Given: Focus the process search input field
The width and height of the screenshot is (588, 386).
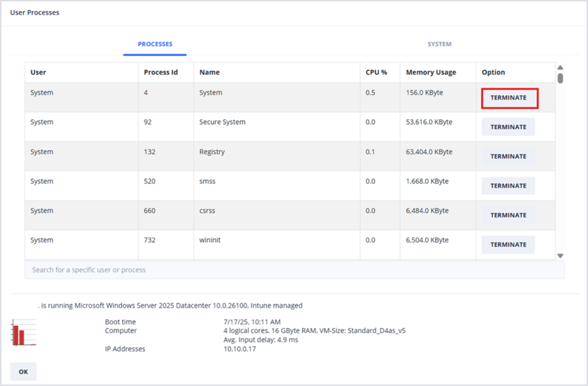Looking at the screenshot, I should [x=294, y=270].
